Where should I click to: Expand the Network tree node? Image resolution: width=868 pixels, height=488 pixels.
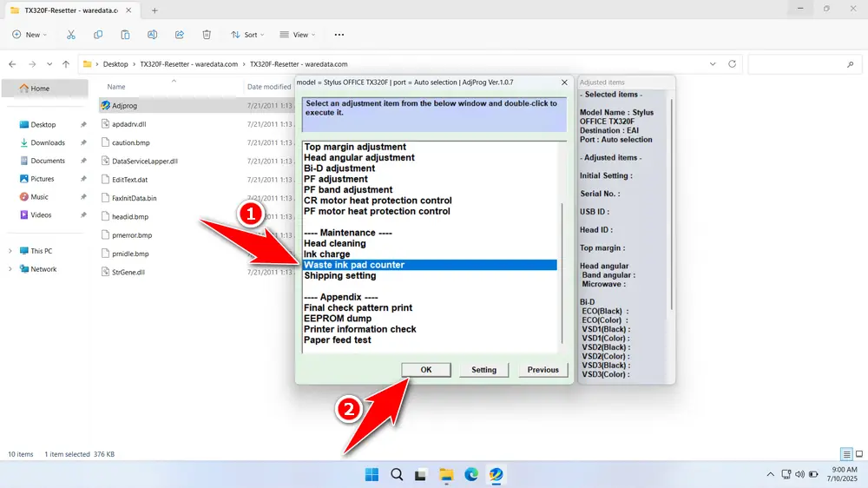coord(10,269)
